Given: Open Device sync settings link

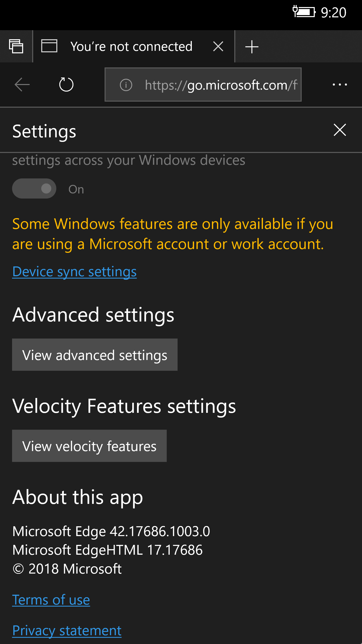Looking at the screenshot, I should coord(74,272).
